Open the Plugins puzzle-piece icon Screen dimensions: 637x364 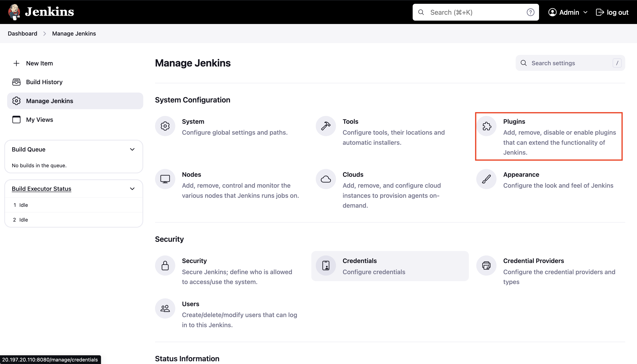pos(486,126)
